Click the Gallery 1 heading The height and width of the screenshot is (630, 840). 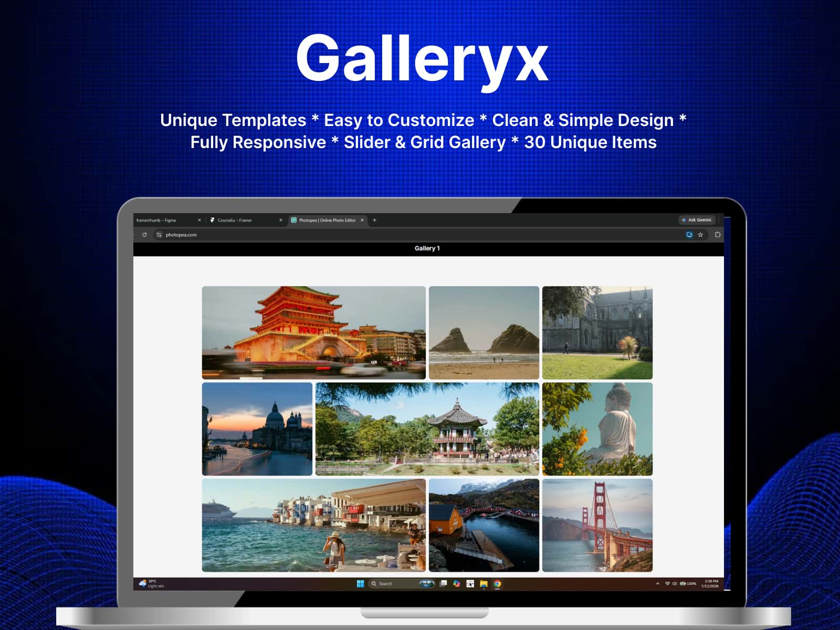pos(427,248)
